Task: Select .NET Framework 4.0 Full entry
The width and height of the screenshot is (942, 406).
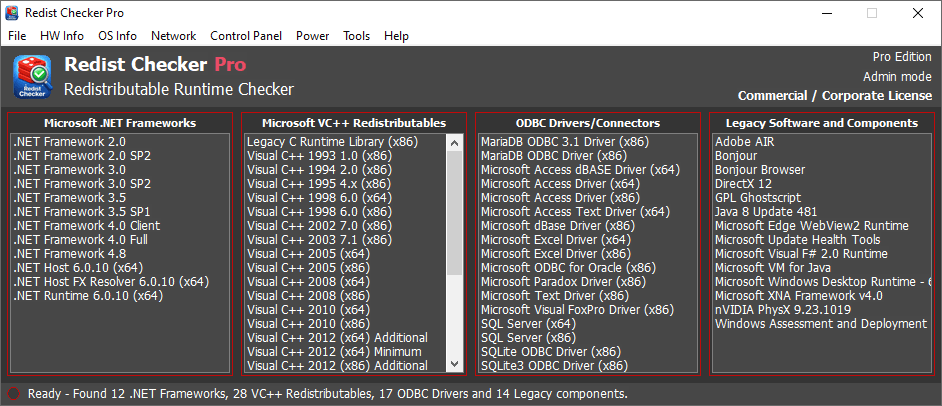Action: [x=81, y=240]
